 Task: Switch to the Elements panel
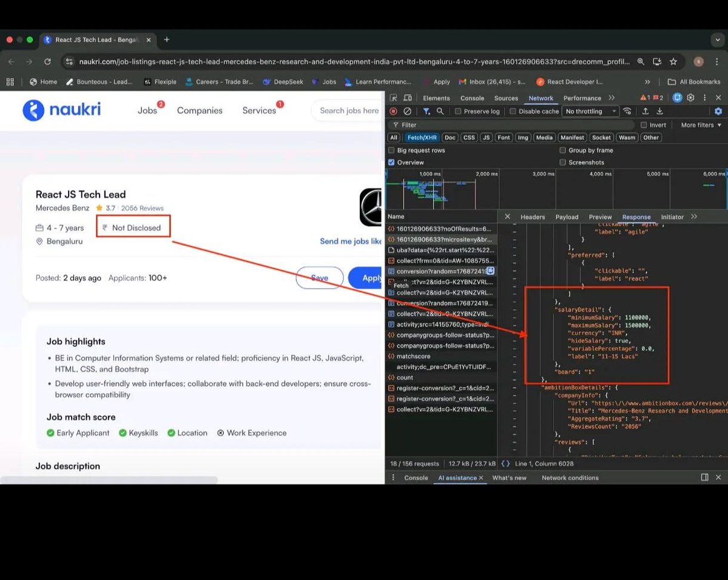pos(436,98)
